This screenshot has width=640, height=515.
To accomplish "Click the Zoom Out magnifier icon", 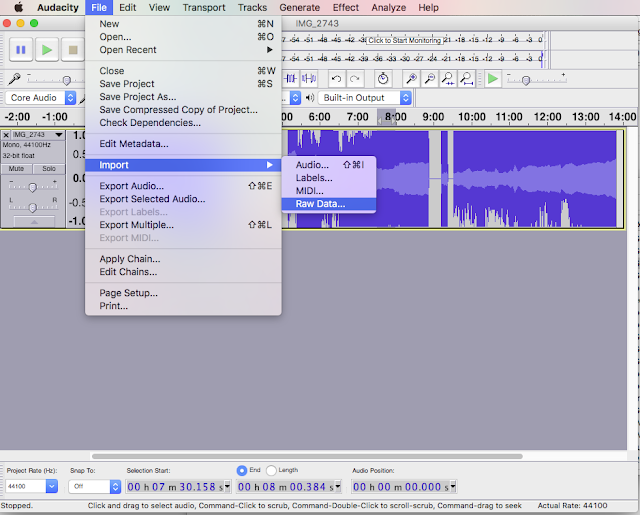I will (x=429, y=78).
